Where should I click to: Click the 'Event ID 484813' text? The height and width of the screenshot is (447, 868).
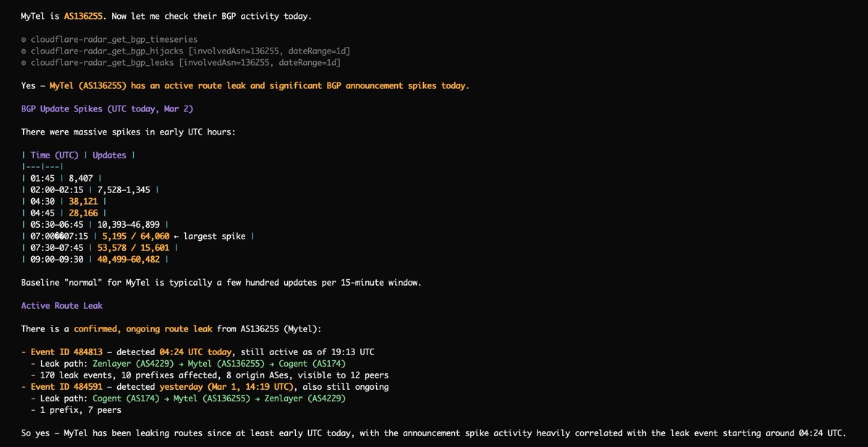click(68, 352)
